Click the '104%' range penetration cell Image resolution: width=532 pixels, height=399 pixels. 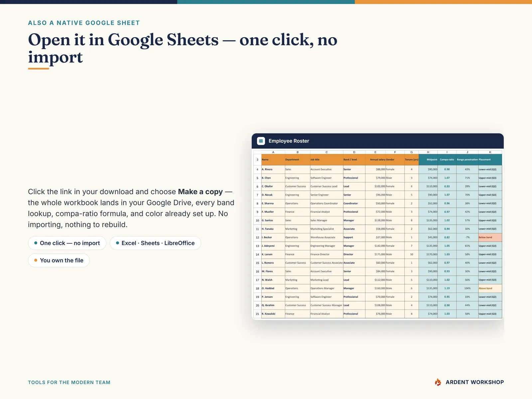point(467,288)
